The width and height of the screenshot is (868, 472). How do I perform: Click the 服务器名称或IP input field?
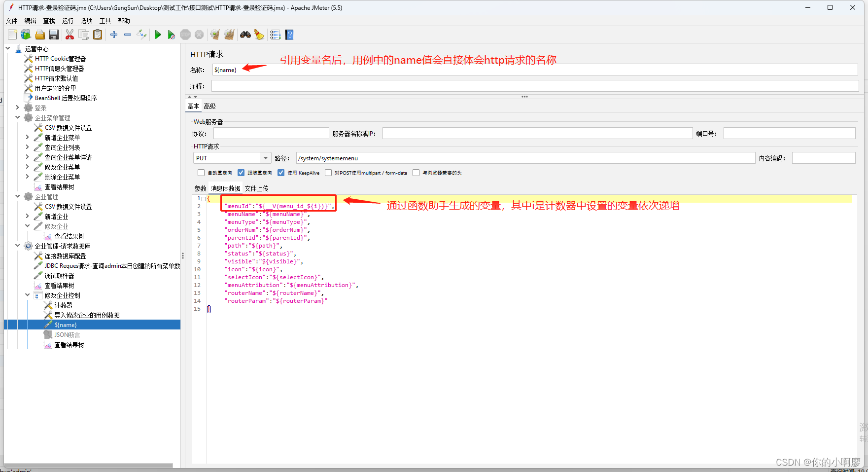coord(537,133)
